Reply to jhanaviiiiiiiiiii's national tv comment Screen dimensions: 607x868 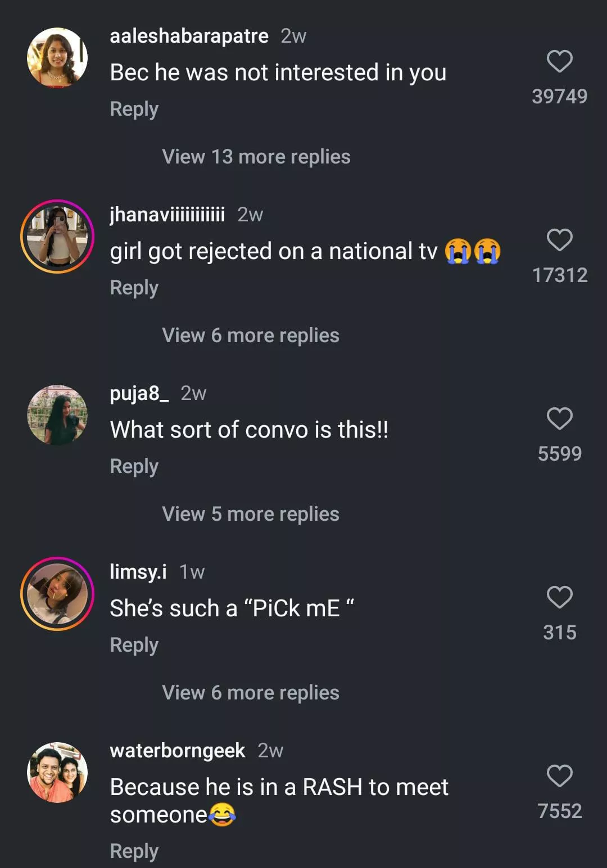pyautogui.click(x=134, y=288)
